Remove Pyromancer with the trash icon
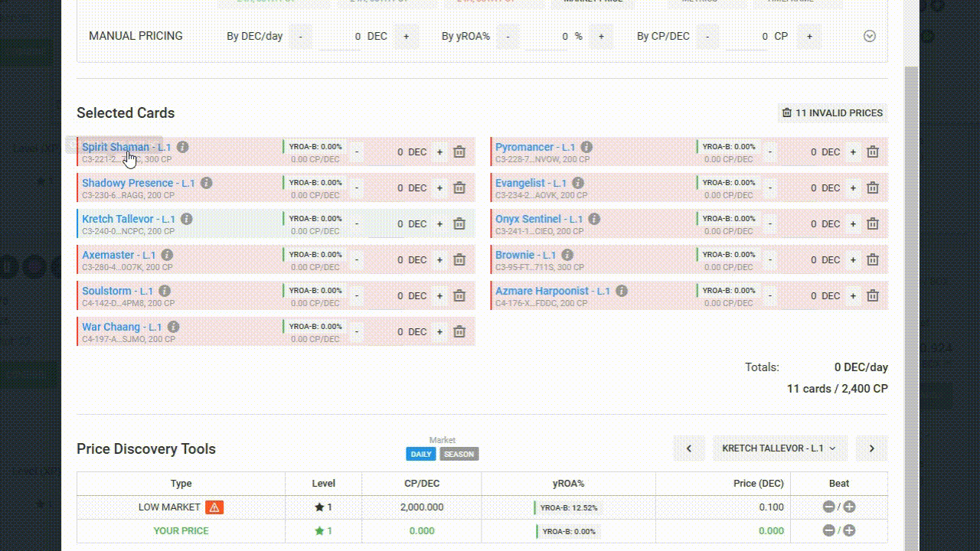Image resolution: width=980 pixels, height=551 pixels. 873,152
